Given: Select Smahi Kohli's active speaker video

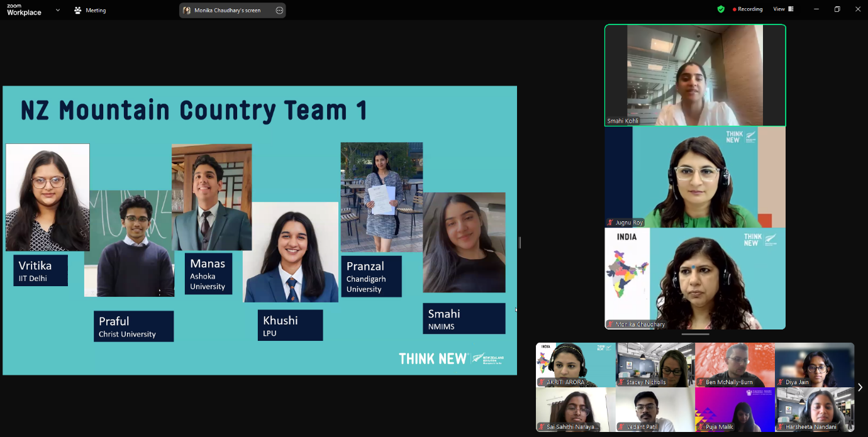Looking at the screenshot, I should click(695, 75).
